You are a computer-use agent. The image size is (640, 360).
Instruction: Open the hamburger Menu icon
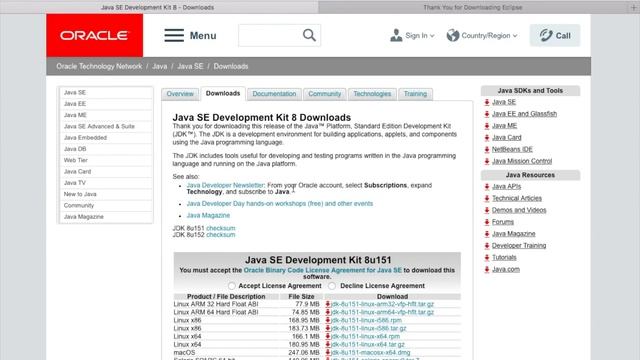174,35
